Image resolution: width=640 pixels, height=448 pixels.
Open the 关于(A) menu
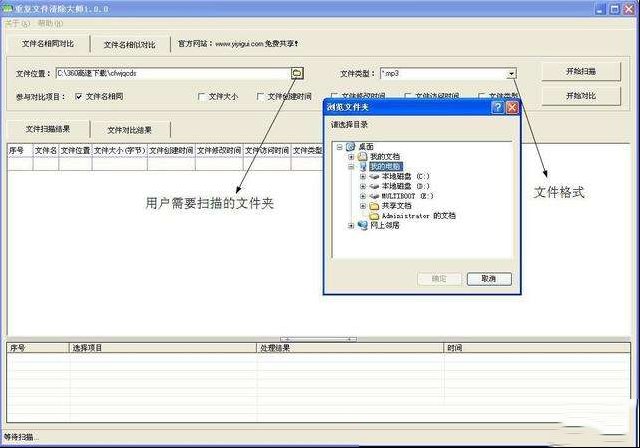coord(17,24)
